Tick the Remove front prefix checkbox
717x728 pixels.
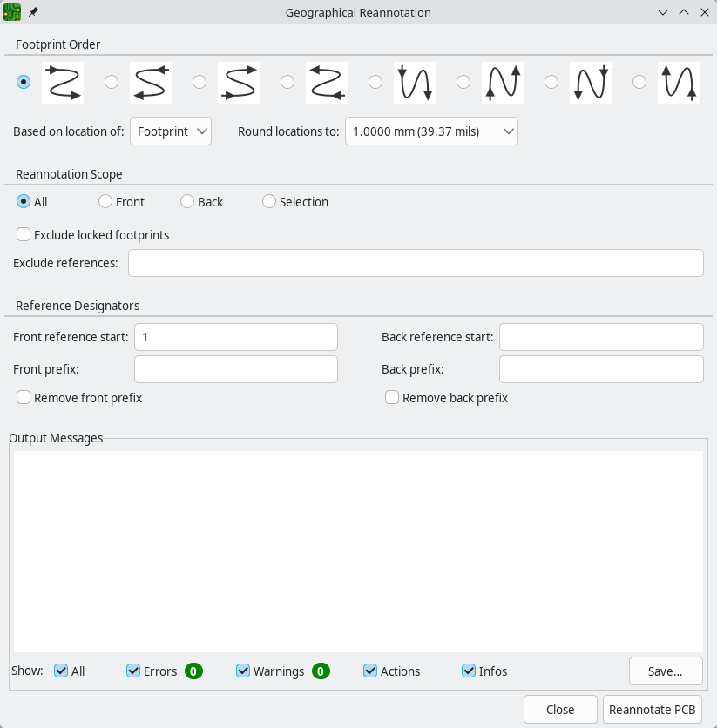pos(24,398)
